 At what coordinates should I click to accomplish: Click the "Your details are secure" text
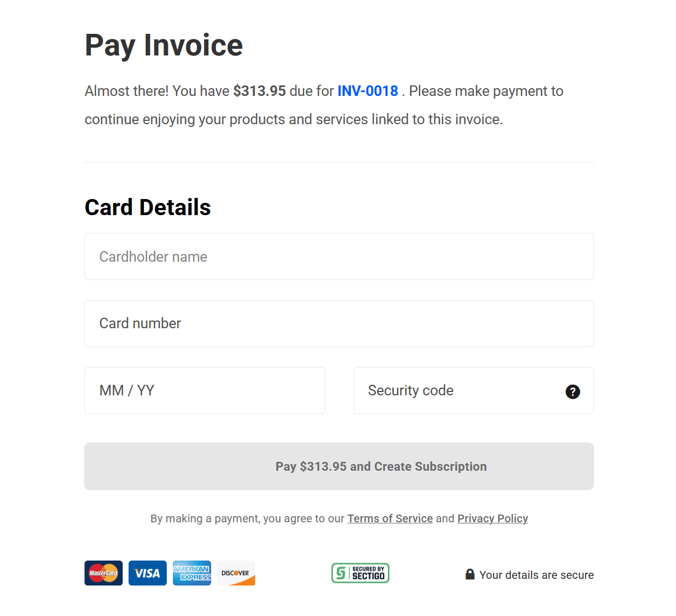click(536, 575)
